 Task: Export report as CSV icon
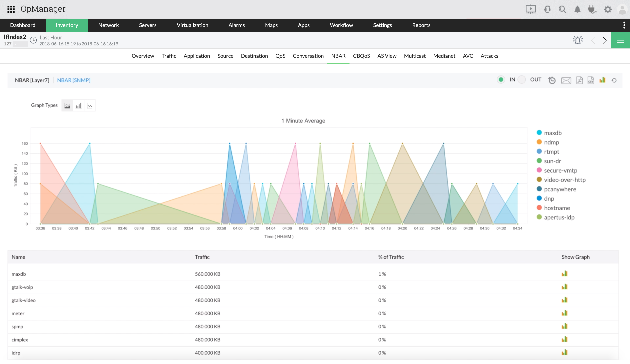tap(590, 80)
